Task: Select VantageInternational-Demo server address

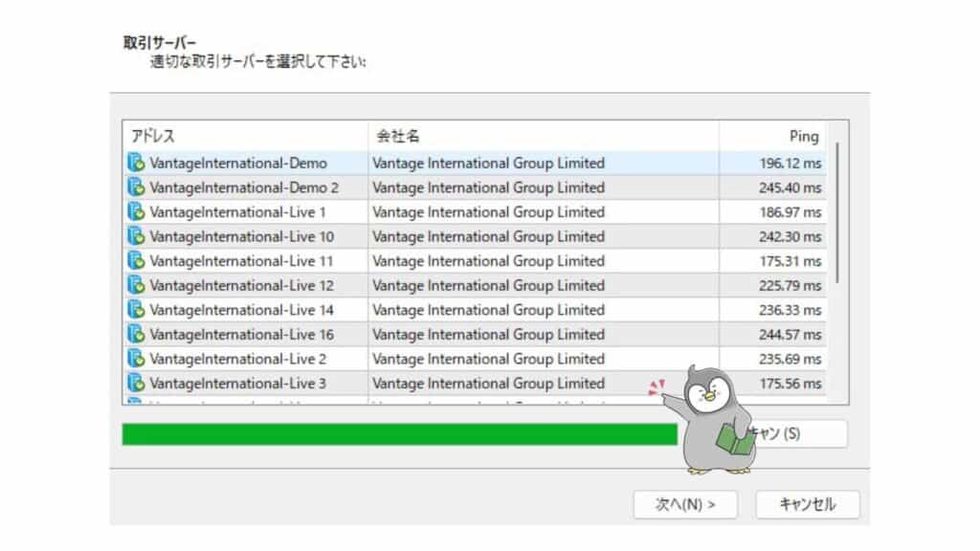Action: pos(238,163)
